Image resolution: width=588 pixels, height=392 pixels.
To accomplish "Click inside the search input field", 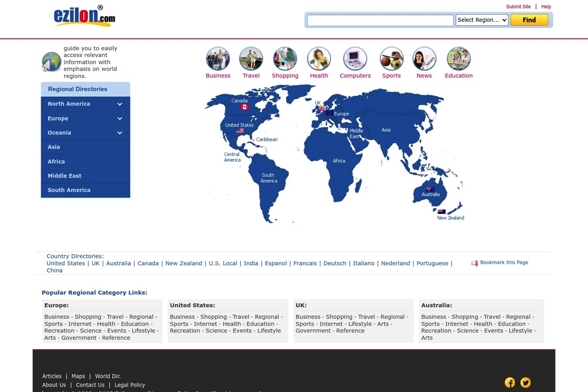I will 380,20.
